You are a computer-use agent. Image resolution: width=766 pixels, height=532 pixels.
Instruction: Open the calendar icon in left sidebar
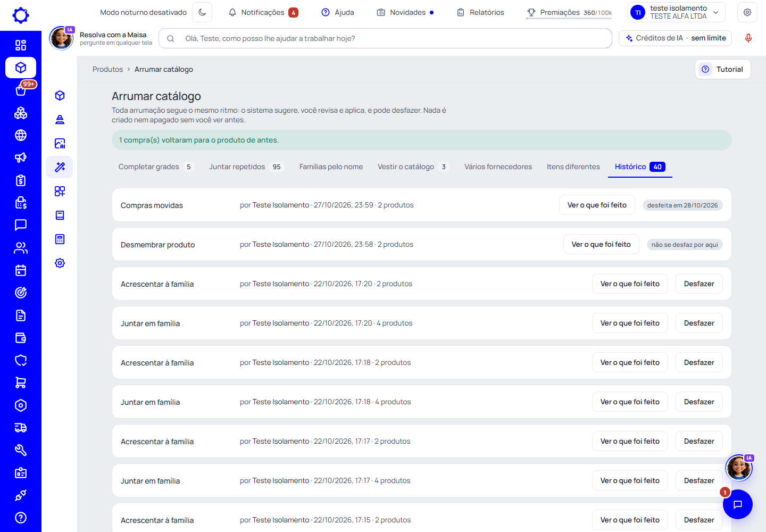[21, 270]
